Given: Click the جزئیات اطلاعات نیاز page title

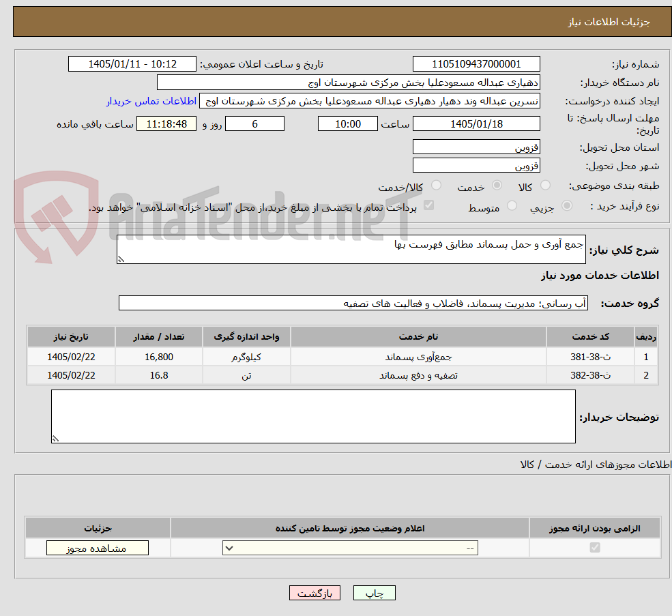Looking at the screenshot, I should click(609, 22).
